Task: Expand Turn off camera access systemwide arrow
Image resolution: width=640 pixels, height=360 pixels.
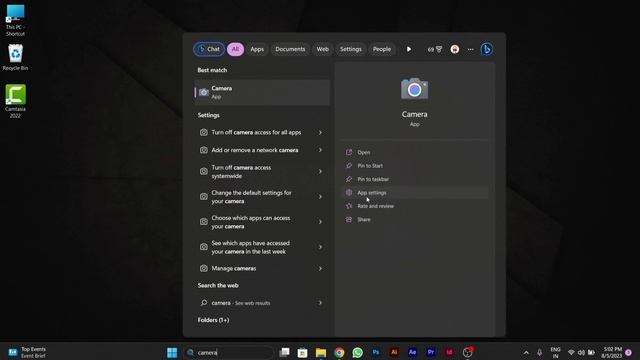Action: (320, 172)
